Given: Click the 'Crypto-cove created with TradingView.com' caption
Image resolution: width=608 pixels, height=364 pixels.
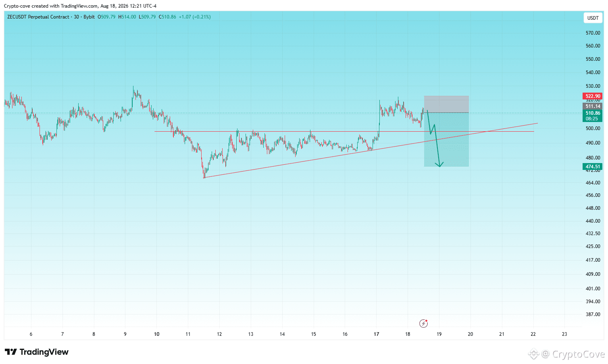Looking at the screenshot, I should [x=51, y=6].
